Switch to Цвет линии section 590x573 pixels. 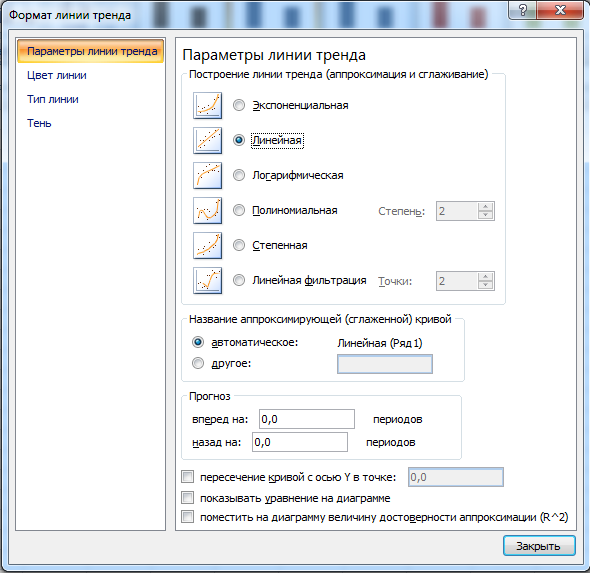tap(57, 75)
